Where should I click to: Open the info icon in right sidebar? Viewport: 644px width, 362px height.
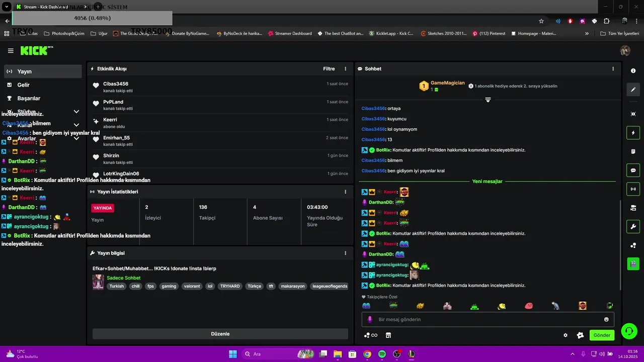click(633, 71)
